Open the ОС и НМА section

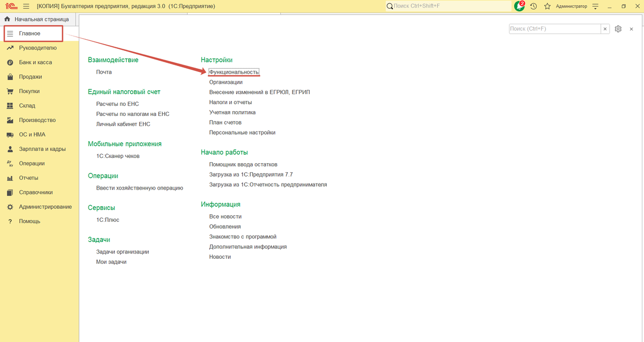[32, 135]
